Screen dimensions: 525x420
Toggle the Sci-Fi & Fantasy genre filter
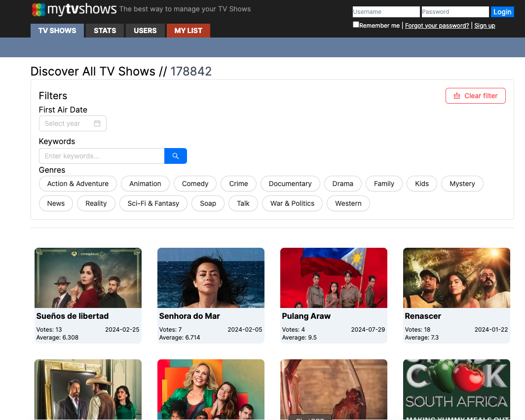pos(153,203)
